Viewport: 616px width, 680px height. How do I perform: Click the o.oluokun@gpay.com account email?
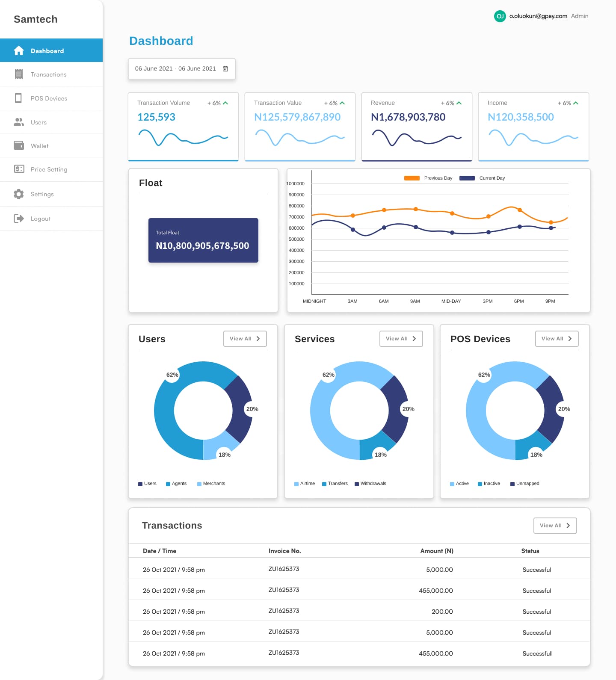538,16
